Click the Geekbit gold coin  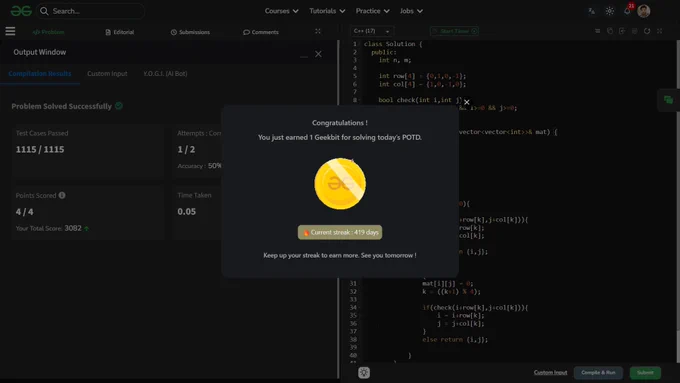[340, 183]
